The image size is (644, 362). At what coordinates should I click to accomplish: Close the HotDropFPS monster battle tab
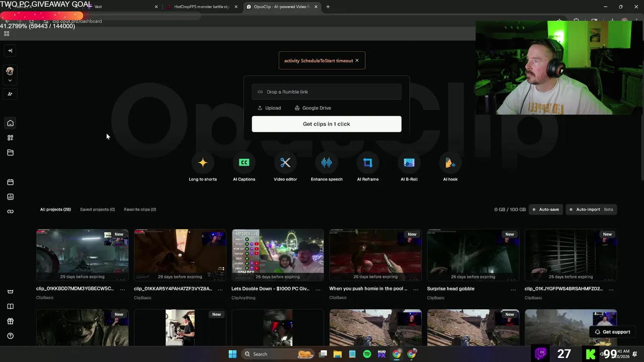click(x=236, y=7)
